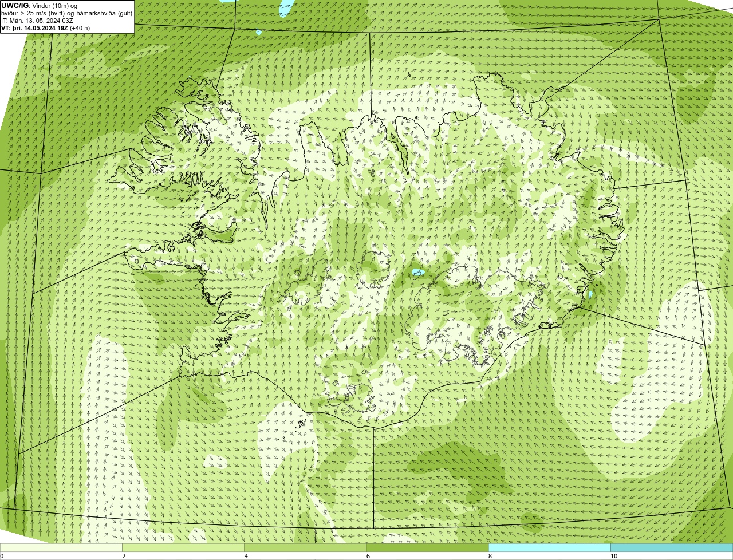Click the scale label '10'
Viewport: 733px width, 560px height.
613,556
